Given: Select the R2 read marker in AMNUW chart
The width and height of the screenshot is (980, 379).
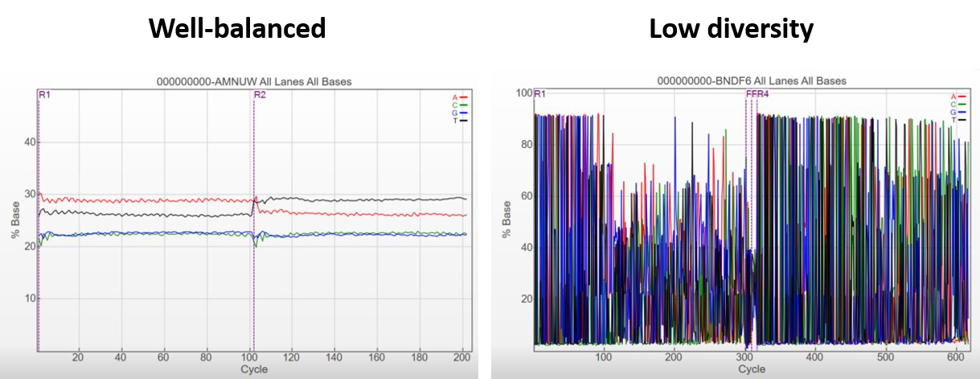Looking at the screenshot, I should [x=260, y=95].
